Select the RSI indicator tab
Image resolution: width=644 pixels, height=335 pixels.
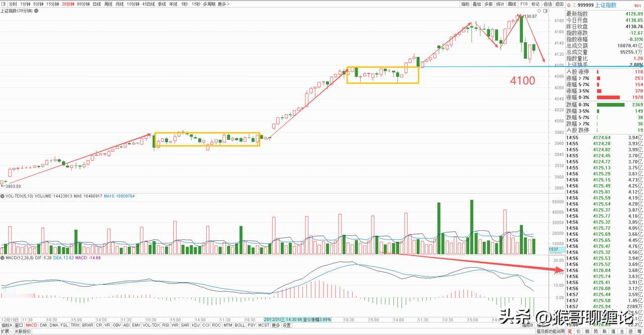[166, 325]
